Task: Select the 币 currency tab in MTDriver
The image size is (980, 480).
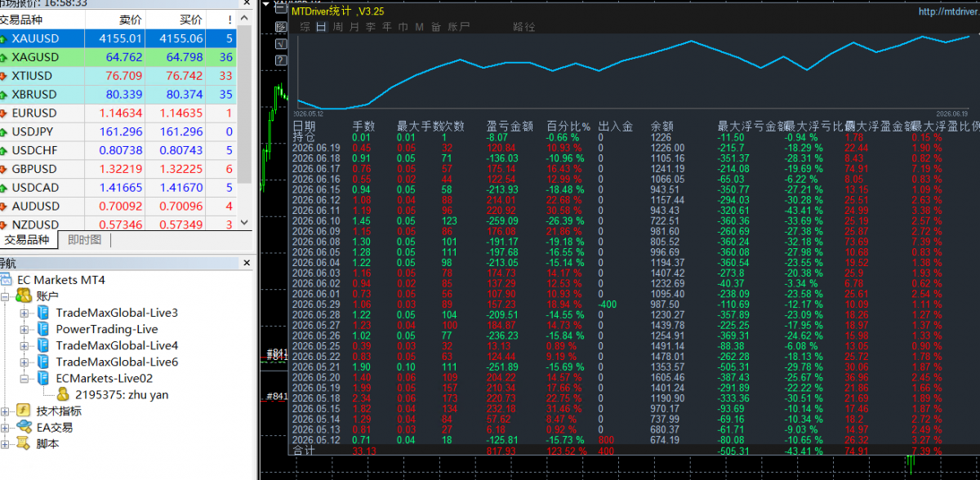Action: pyautogui.click(x=403, y=27)
